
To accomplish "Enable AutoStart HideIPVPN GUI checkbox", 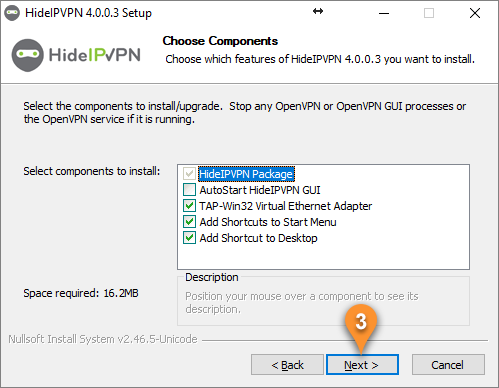I will click(189, 190).
